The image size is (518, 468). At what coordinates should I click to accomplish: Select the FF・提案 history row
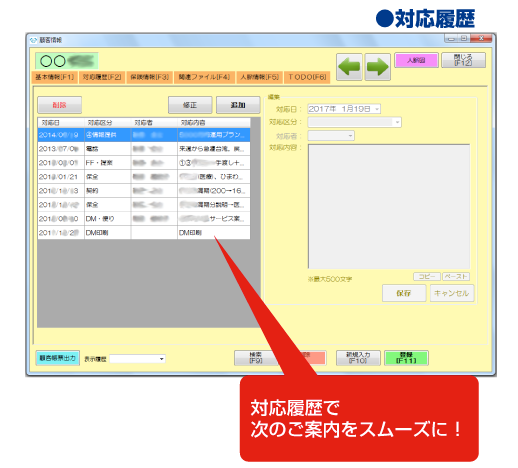click(144, 163)
